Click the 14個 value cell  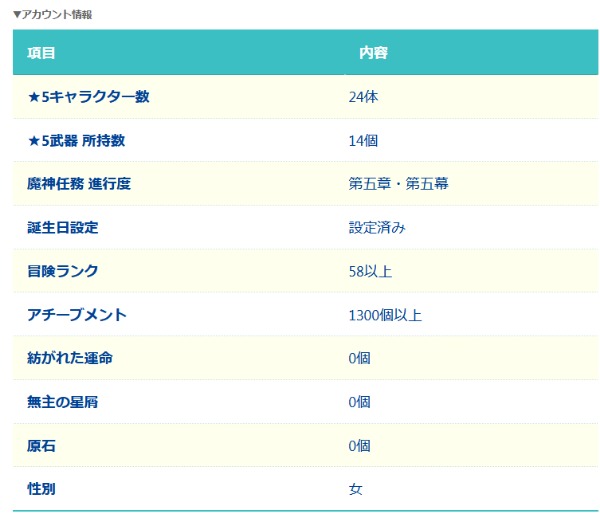click(363, 141)
